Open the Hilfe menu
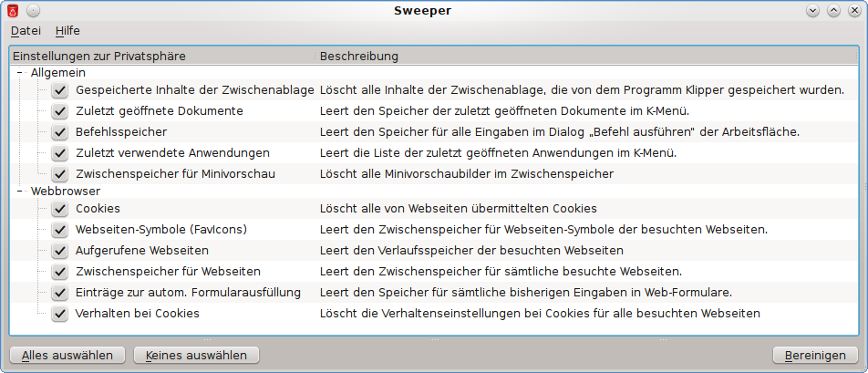The image size is (868, 373). [67, 31]
